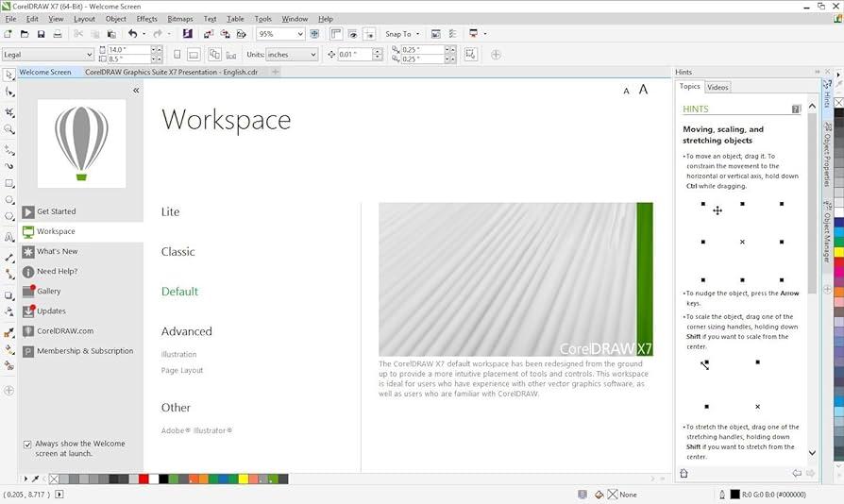Image resolution: width=844 pixels, height=504 pixels.
Task: Pick the red swatch in bottom palette
Action: pyautogui.click(x=143, y=479)
